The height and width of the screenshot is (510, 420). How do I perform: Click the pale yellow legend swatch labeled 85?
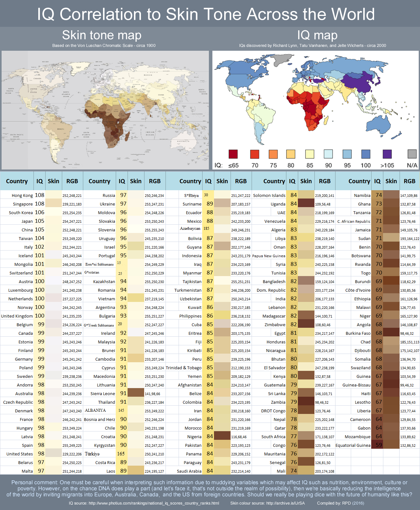(310, 154)
